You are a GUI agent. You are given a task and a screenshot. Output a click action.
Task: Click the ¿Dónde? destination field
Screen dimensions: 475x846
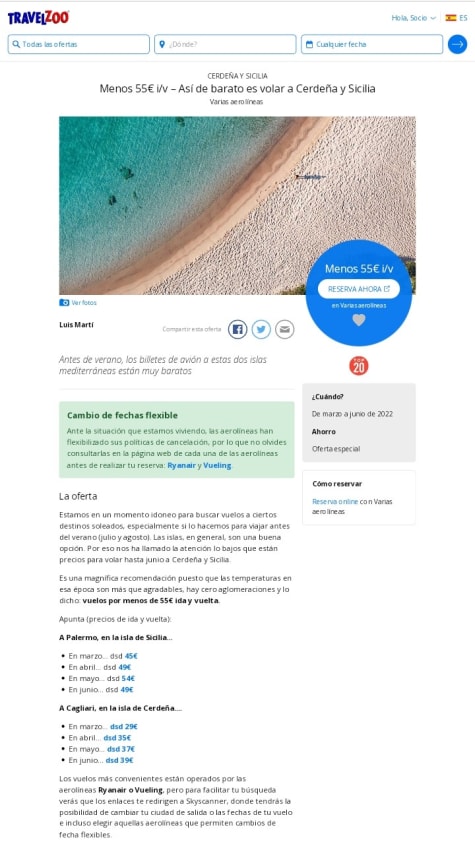225,44
